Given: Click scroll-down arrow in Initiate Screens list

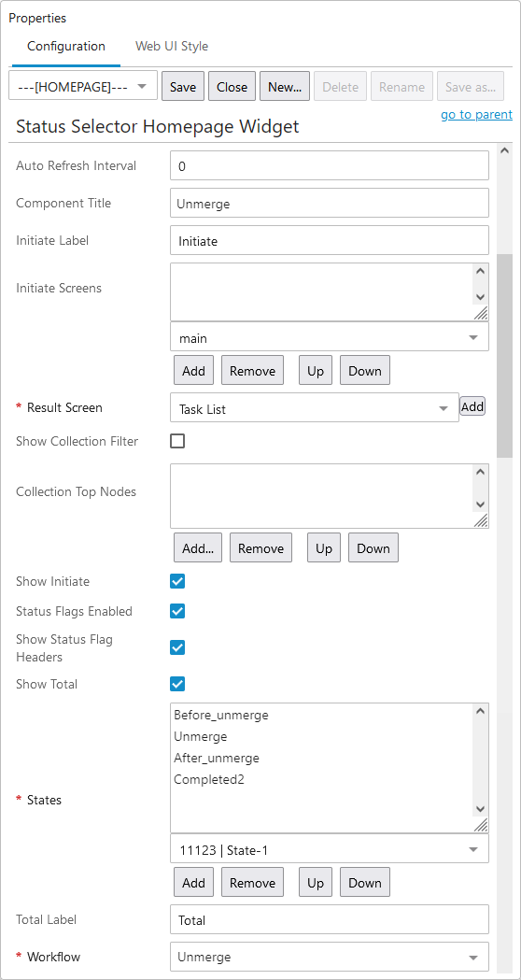Looking at the screenshot, I should click(480, 297).
